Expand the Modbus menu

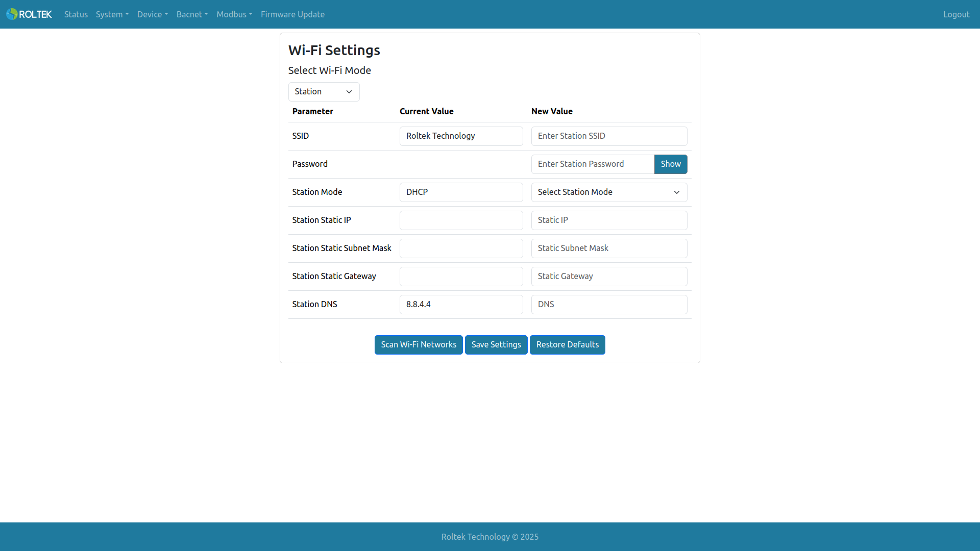coord(234,14)
